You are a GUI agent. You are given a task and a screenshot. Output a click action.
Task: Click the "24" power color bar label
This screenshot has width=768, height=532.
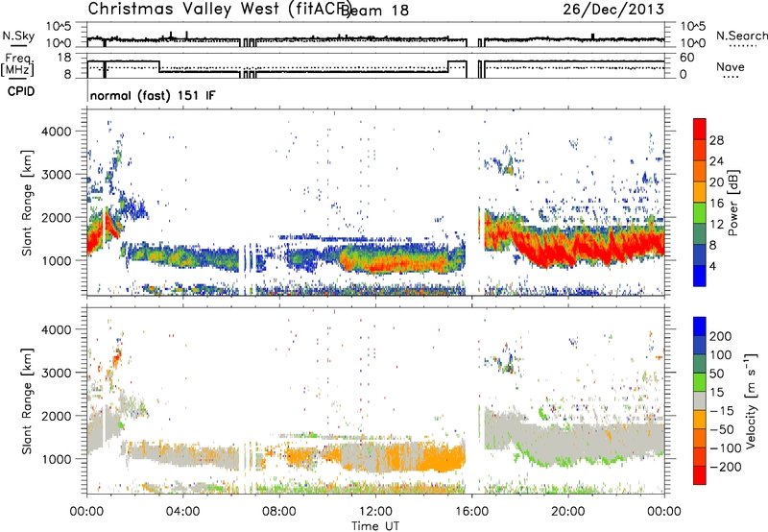pos(716,161)
